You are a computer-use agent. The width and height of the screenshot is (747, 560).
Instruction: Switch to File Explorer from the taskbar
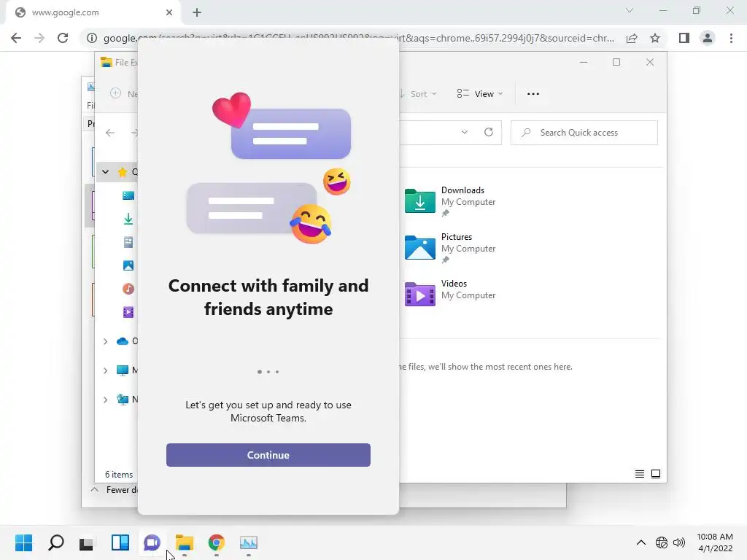pos(185,542)
